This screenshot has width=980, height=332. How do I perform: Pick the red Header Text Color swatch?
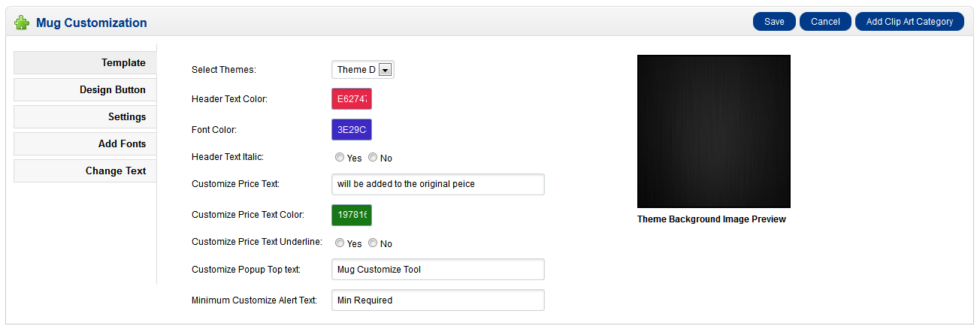(352, 99)
